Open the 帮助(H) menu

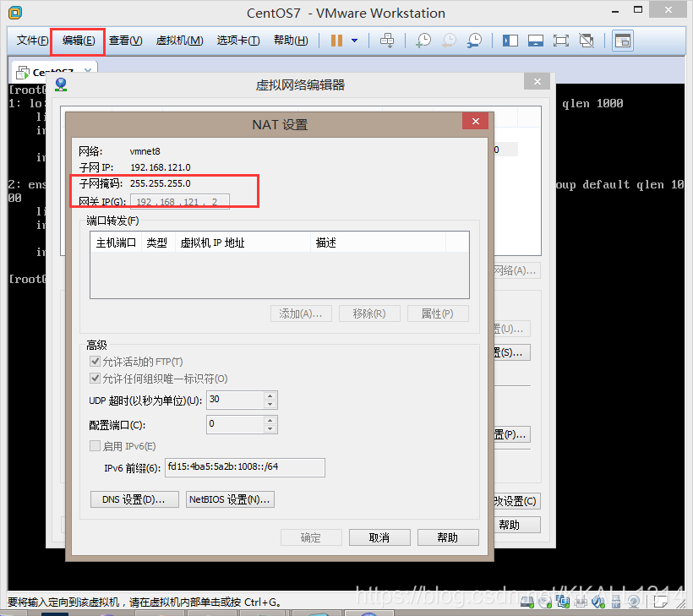pos(291,41)
